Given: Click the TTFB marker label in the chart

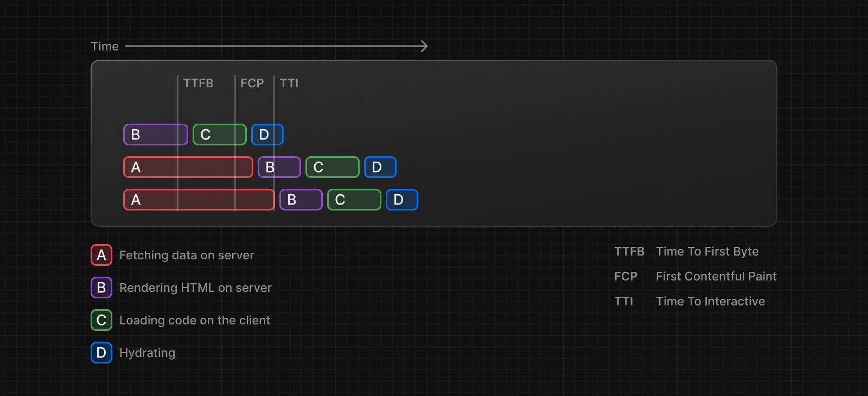Looking at the screenshot, I should pos(198,83).
